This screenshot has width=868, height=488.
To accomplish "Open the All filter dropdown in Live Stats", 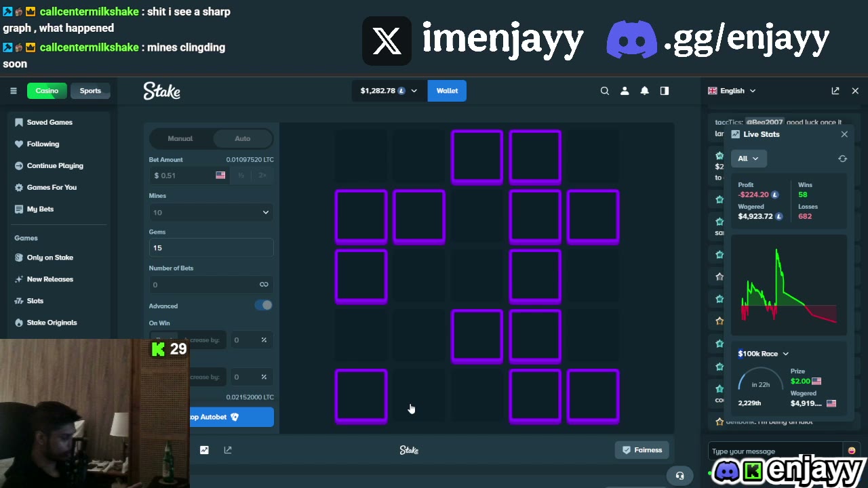I will coord(748,159).
